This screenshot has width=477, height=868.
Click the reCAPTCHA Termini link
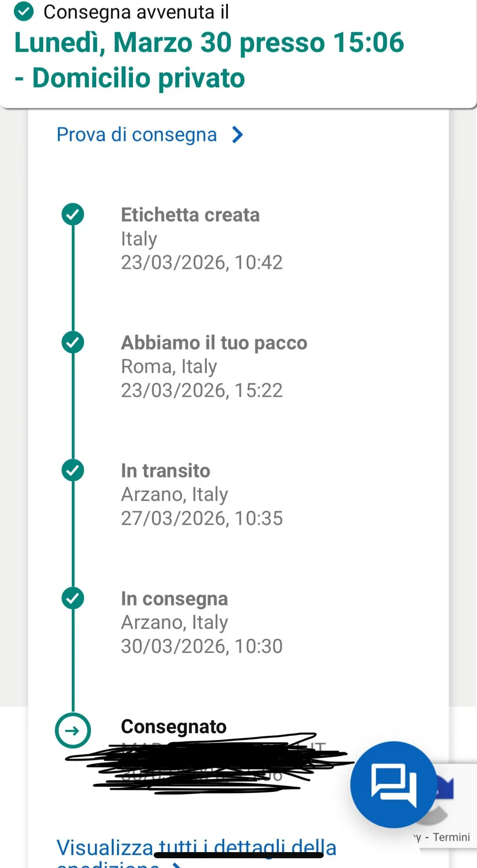tap(451, 837)
